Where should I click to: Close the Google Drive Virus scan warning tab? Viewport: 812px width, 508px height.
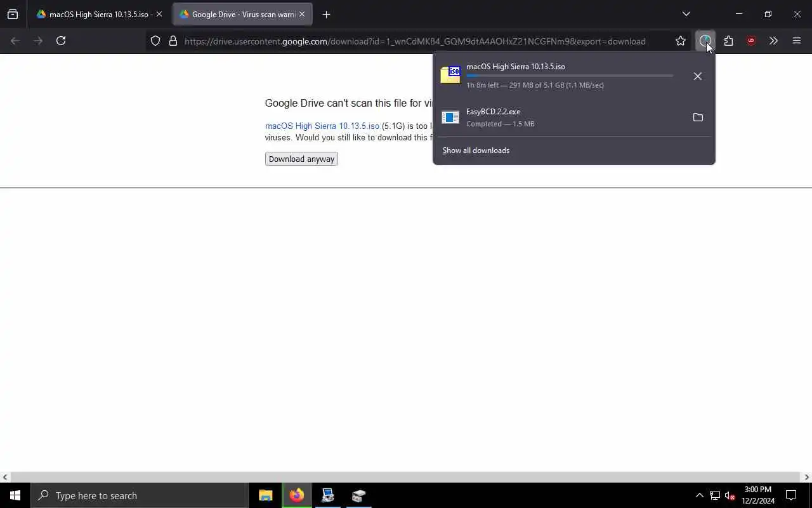point(302,14)
